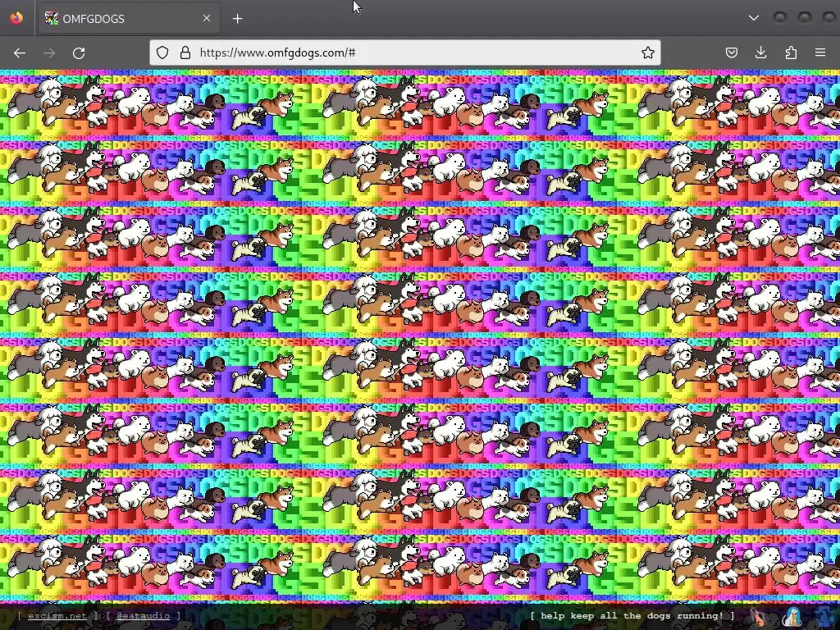Open the downloads panel
The image size is (840, 630).
pyautogui.click(x=760, y=52)
